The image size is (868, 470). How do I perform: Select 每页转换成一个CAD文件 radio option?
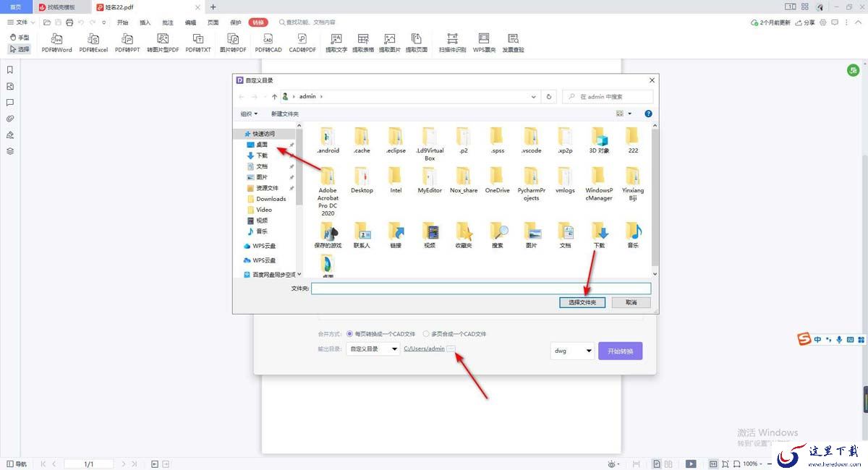pyautogui.click(x=380, y=334)
